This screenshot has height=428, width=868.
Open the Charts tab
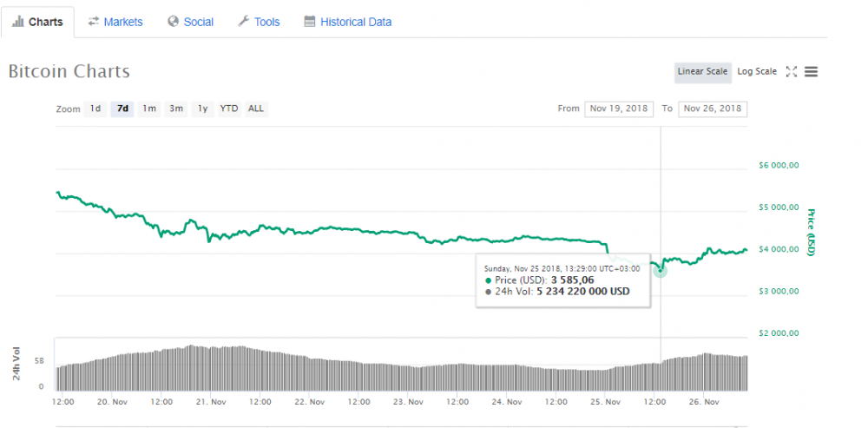(37, 23)
